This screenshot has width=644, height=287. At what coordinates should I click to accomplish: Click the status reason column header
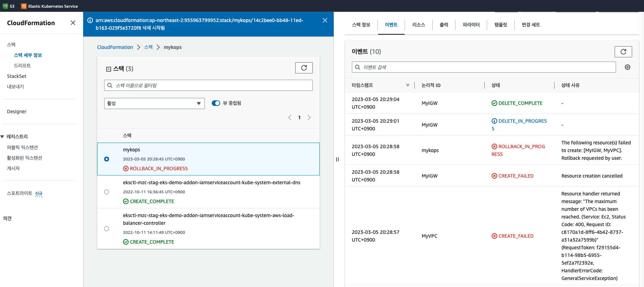tap(570, 85)
